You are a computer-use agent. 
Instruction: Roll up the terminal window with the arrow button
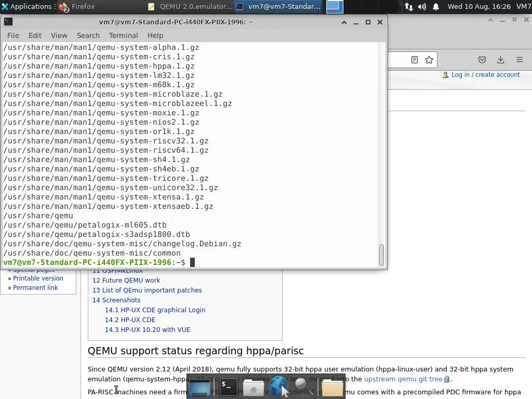344,22
